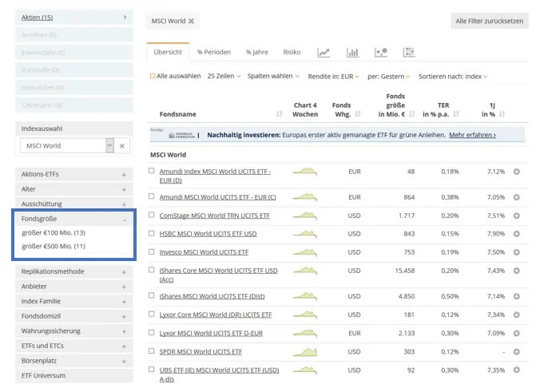This screenshot has width=544, height=392.
Task: Open the per: Gestern dropdown
Action: point(388,77)
